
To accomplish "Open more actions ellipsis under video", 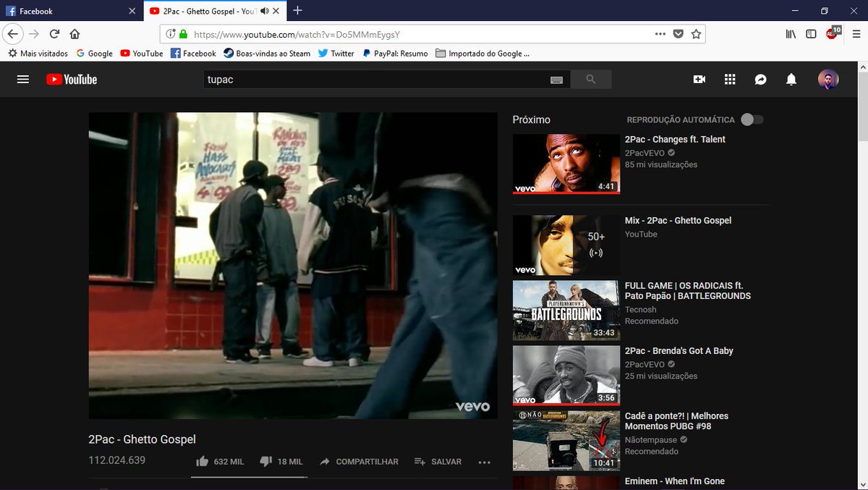I will [x=485, y=462].
